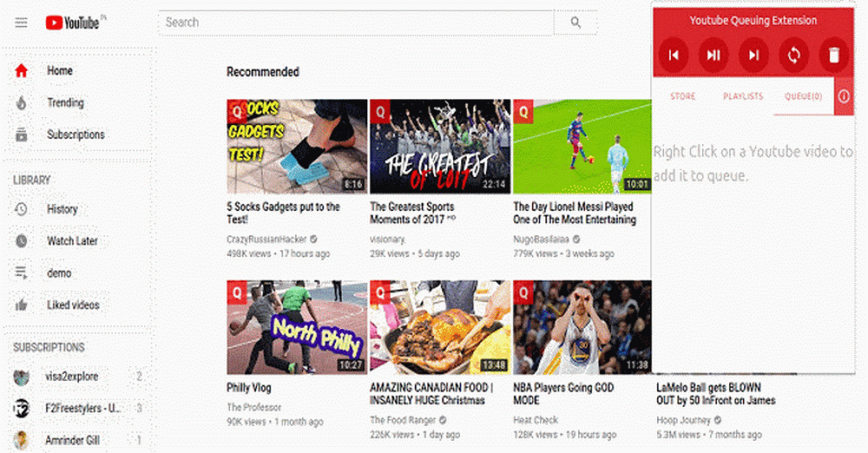Viewport: 868px width, 453px height.
Task: Click the F2Freestylers channel avatar
Action: pyautogui.click(x=21, y=409)
